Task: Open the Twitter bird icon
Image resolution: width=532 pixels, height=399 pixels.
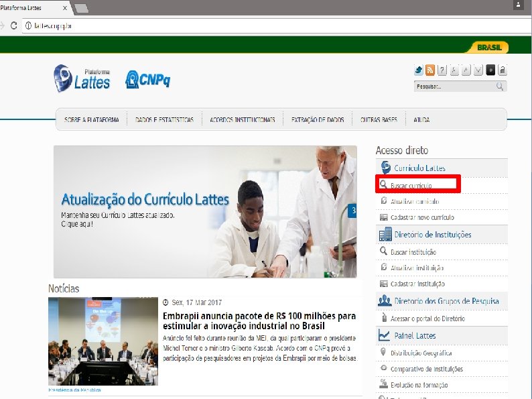Action: pos(419,70)
